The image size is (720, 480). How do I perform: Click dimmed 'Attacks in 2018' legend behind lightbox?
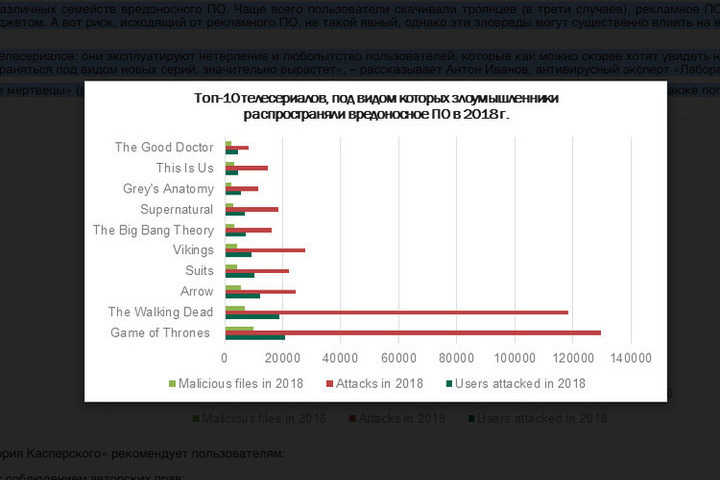[397, 418]
